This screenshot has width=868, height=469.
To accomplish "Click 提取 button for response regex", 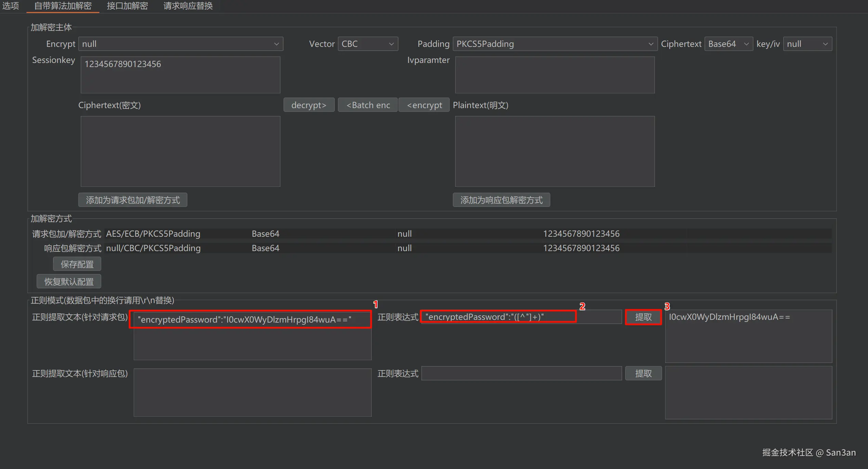I will coord(643,373).
